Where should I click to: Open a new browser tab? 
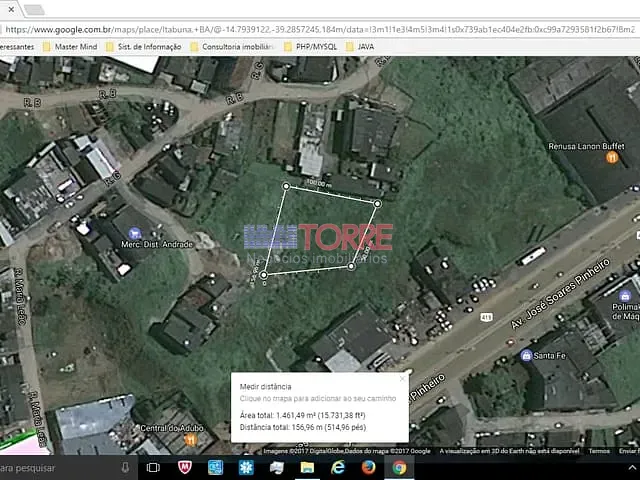(x=34, y=10)
